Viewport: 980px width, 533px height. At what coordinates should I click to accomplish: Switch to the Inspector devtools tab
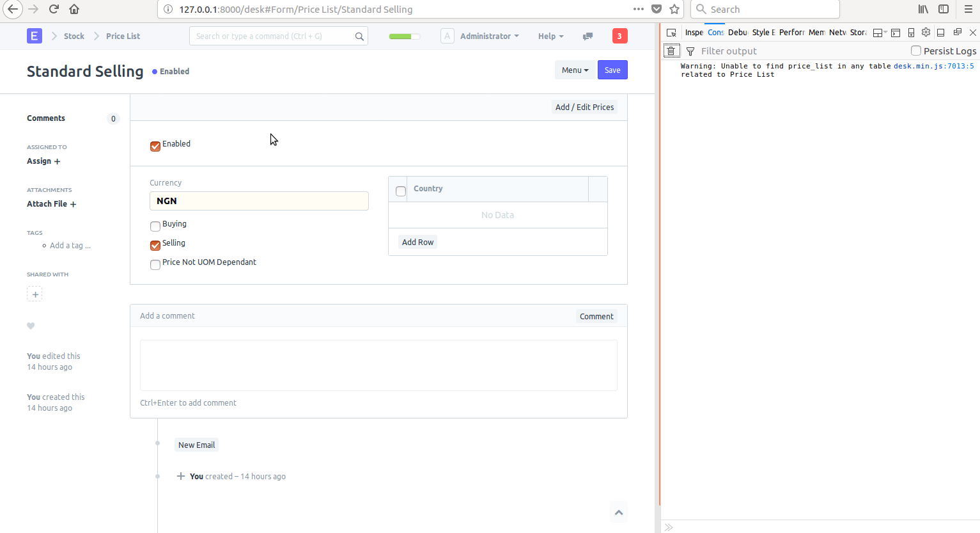[x=694, y=33]
